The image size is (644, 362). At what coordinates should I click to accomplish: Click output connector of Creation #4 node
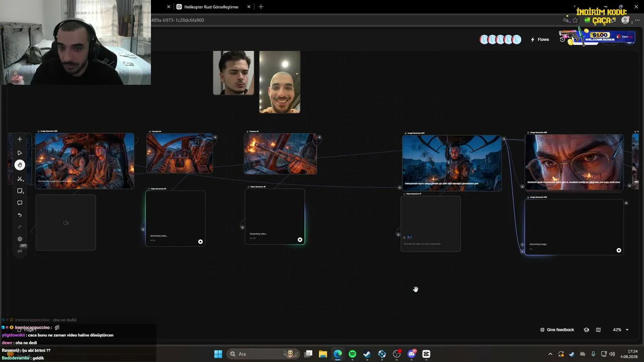point(215,137)
